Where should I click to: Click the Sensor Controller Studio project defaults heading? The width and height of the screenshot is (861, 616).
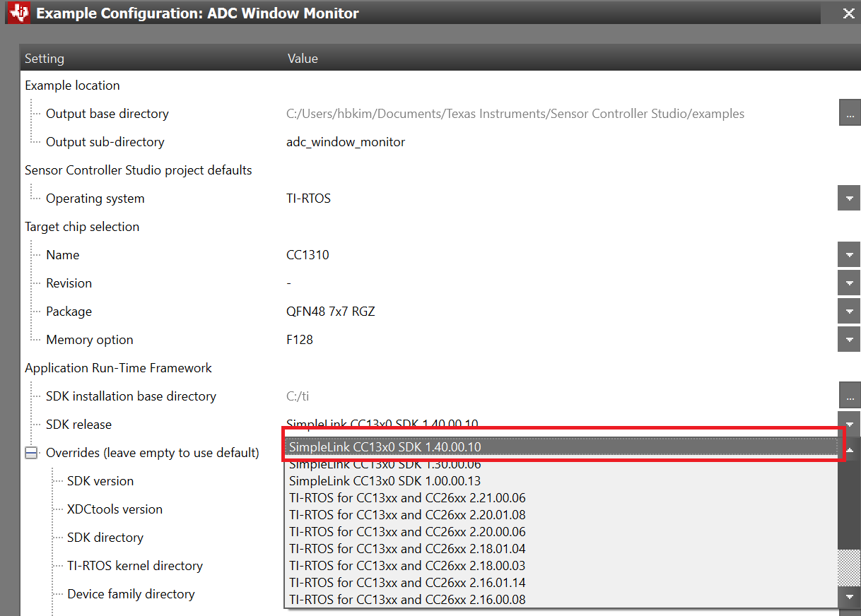tap(139, 170)
